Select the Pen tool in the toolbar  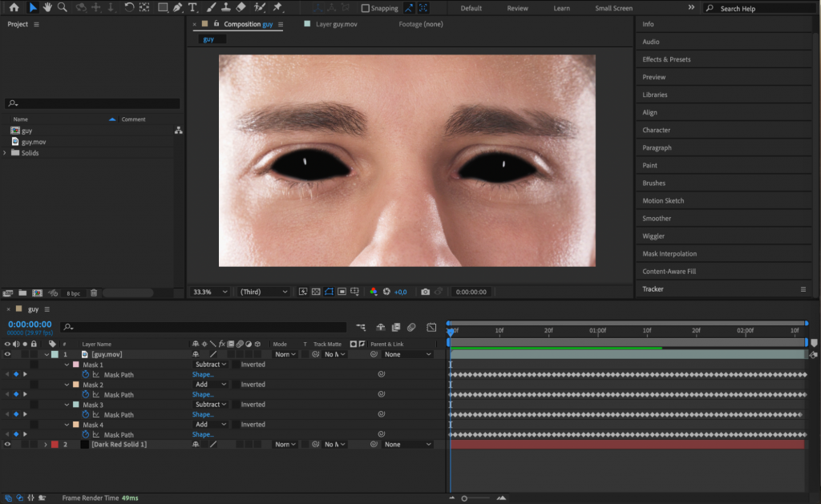(177, 7)
